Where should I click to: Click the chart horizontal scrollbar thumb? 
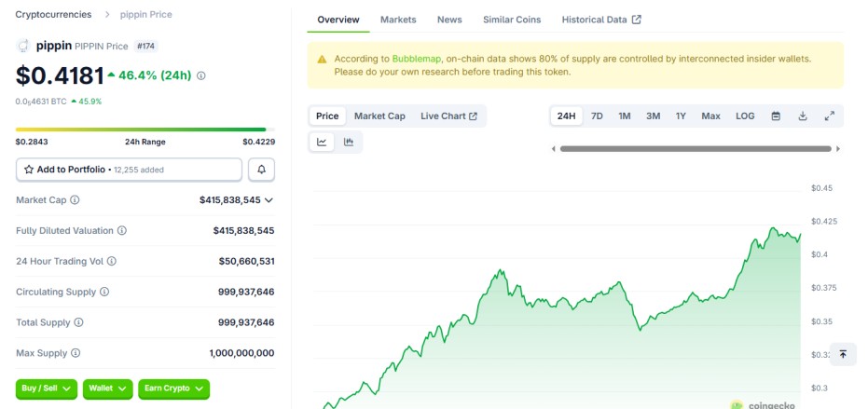click(x=696, y=149)
